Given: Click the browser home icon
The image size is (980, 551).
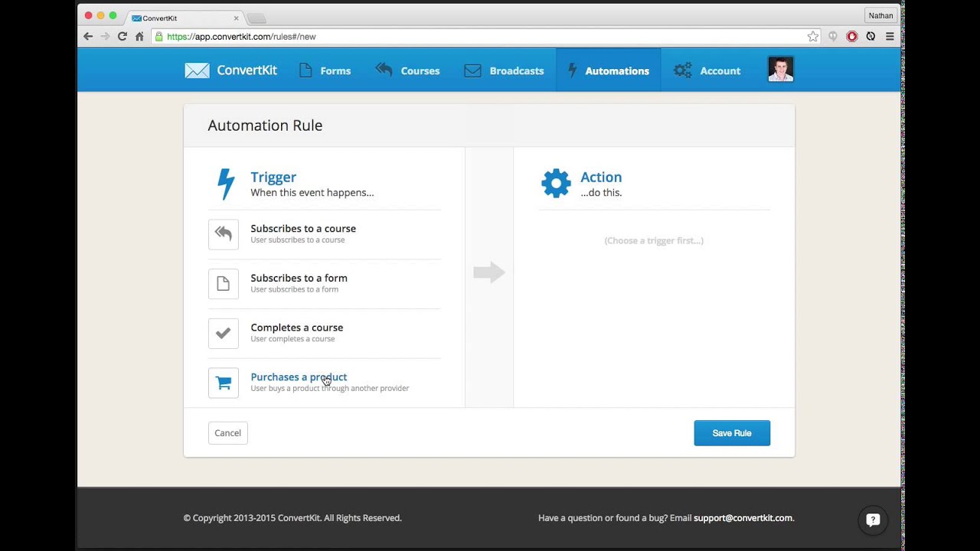Looking at the screenshot, I should (x=139, y=36).
